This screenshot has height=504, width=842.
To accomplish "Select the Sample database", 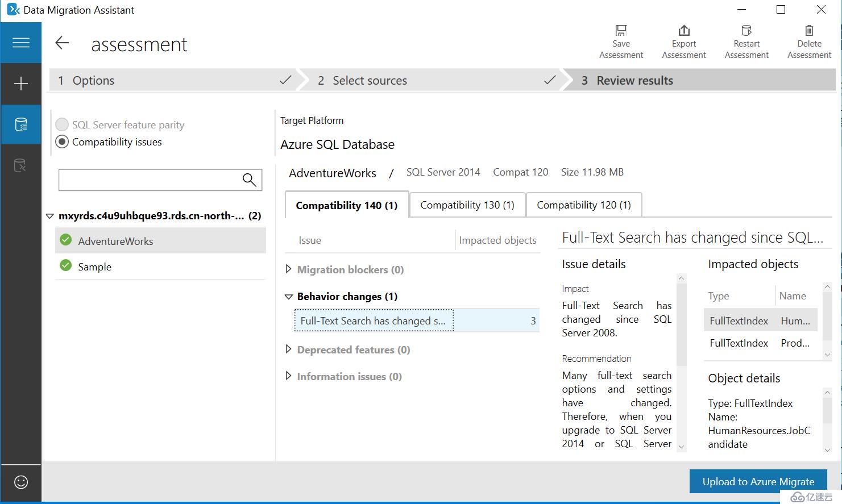I will tap(160, 266).
